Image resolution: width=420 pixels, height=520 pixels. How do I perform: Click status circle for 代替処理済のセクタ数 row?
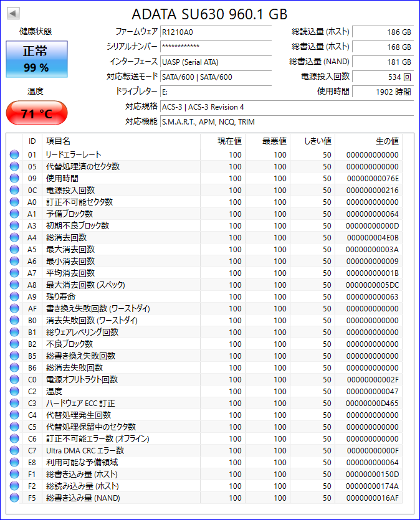(x=14, y=166)
